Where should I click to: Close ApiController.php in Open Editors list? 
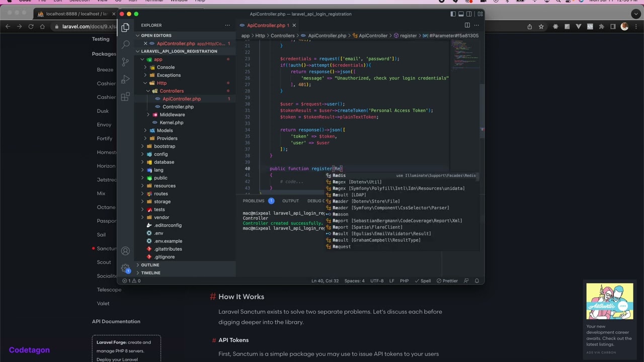pyautogui.click(x=145, y=44)
